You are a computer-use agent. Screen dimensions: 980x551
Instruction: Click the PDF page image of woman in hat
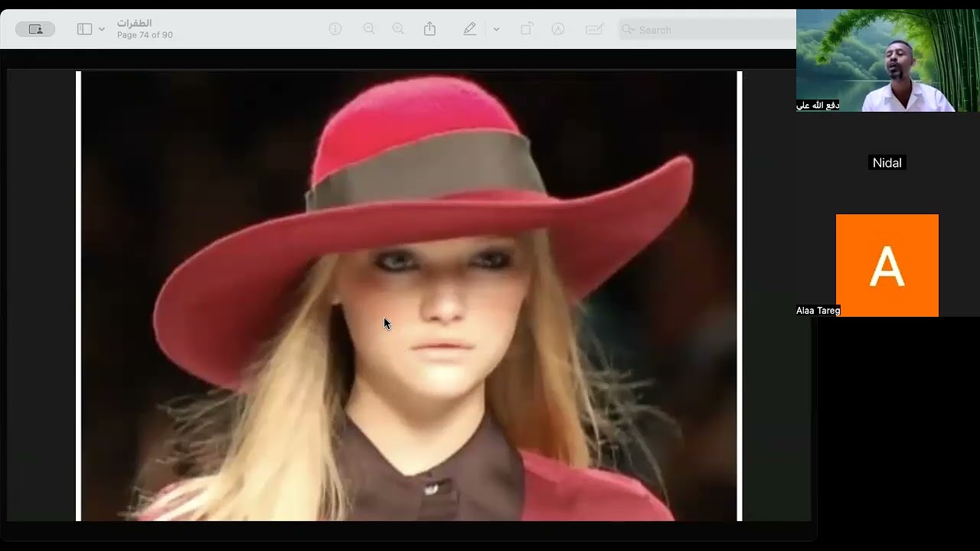(x=409, y=296)
